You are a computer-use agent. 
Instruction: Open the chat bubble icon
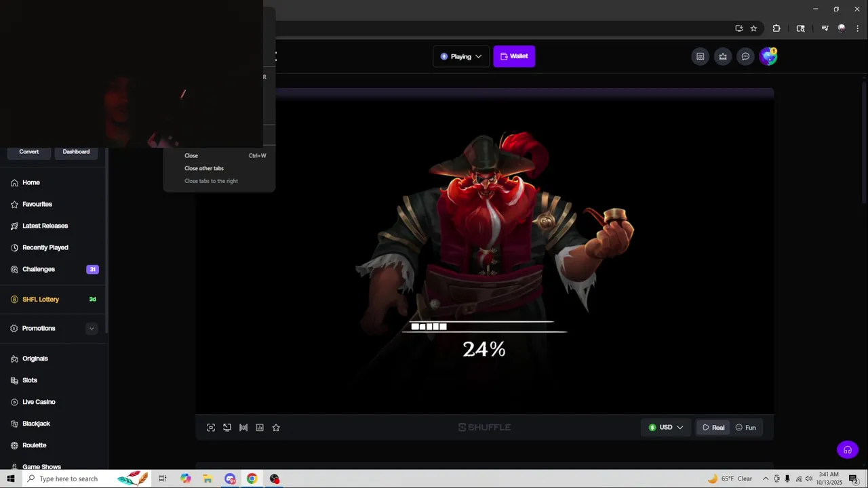point(745,56)
